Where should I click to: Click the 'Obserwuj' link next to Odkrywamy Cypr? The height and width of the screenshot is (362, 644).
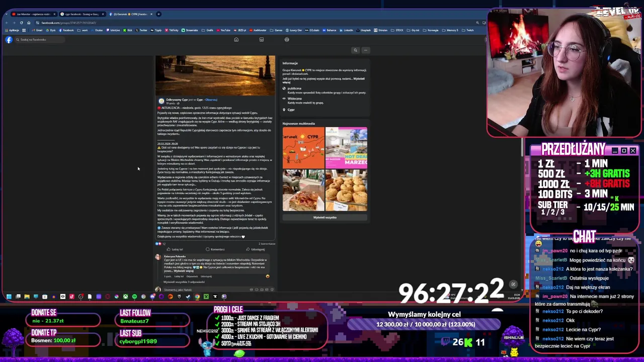tap(211, 100)
